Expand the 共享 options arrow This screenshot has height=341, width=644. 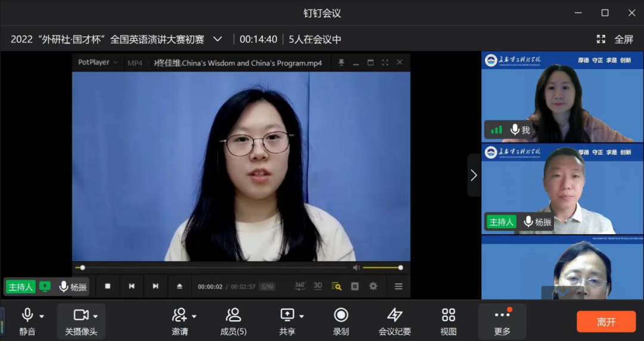tap(302, 317)
